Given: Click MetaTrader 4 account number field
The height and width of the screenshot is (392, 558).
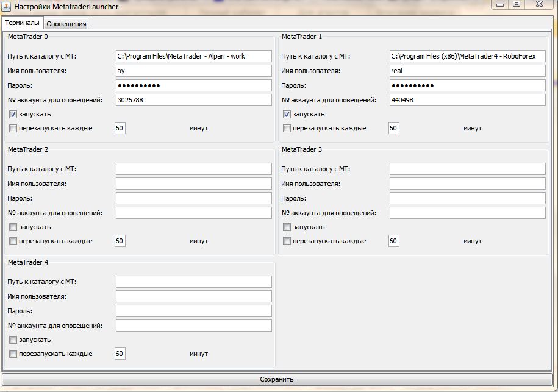Looking at the screenshot, I should 193,326.
